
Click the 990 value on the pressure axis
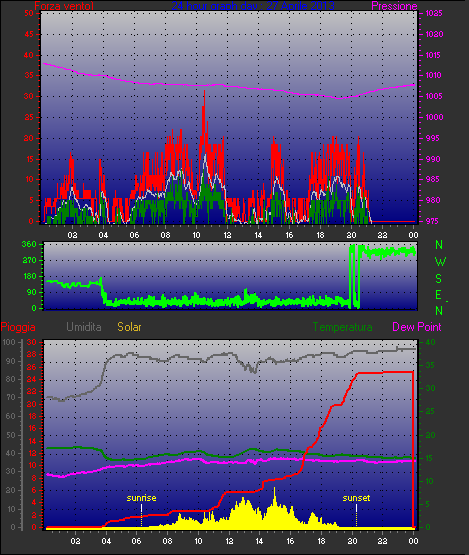[433, 159]
